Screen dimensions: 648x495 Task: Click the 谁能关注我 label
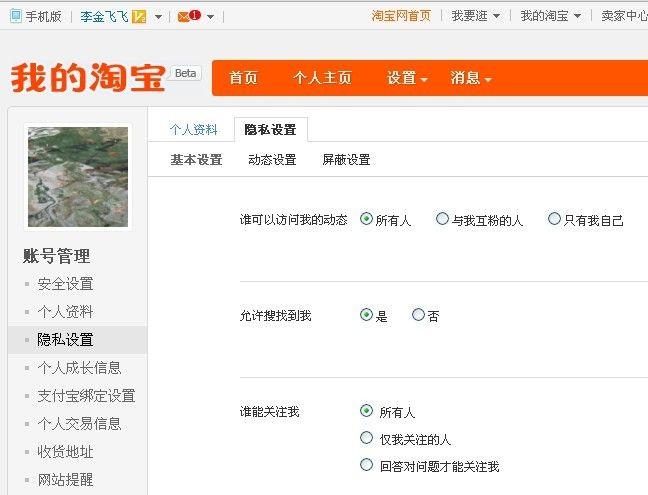pyautogui.click(x=269, y=412)
